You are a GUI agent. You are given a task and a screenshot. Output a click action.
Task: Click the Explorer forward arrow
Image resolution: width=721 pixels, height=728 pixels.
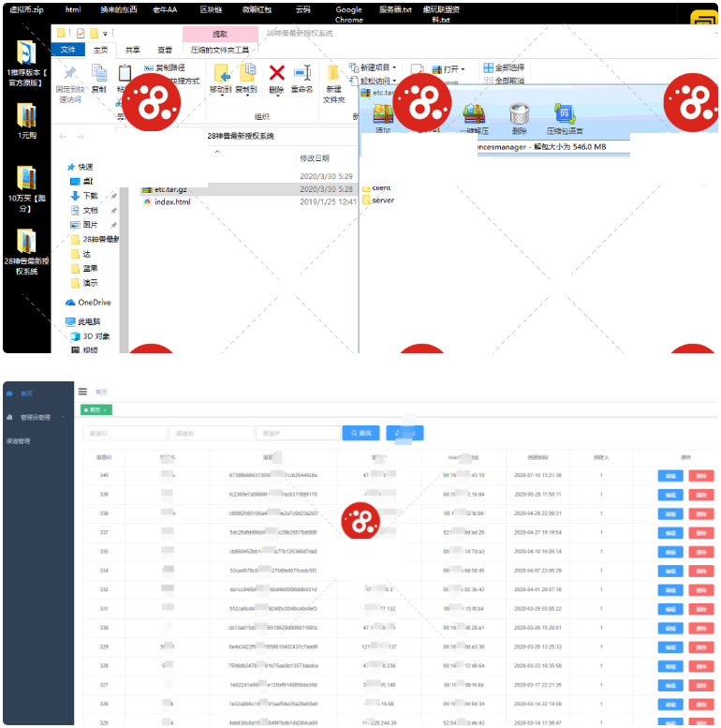(81, 137)
